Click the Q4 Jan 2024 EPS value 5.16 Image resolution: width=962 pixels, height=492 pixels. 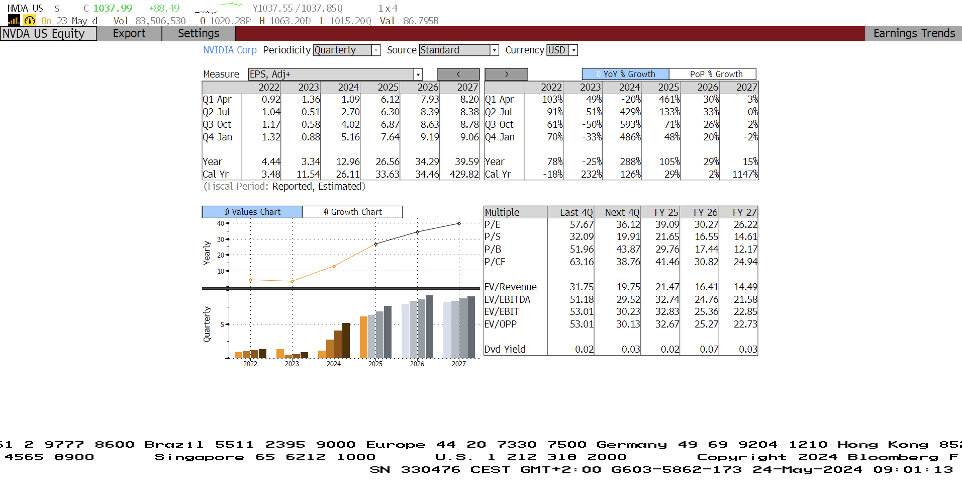350,137
